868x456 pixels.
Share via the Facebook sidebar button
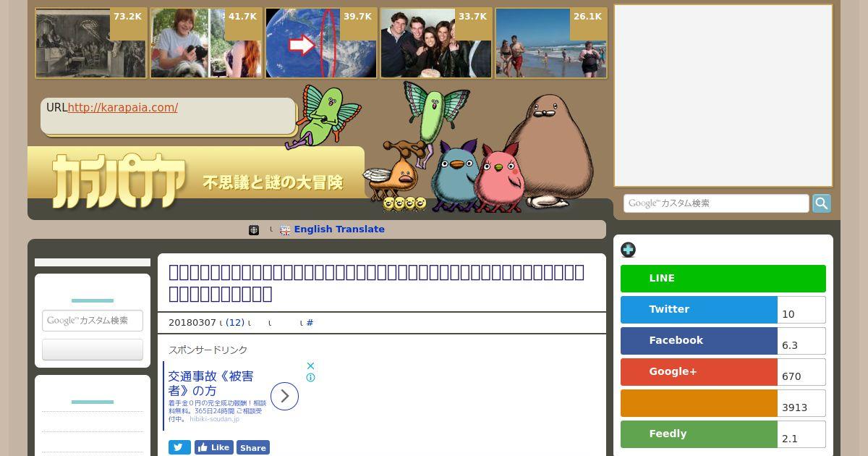699,341
